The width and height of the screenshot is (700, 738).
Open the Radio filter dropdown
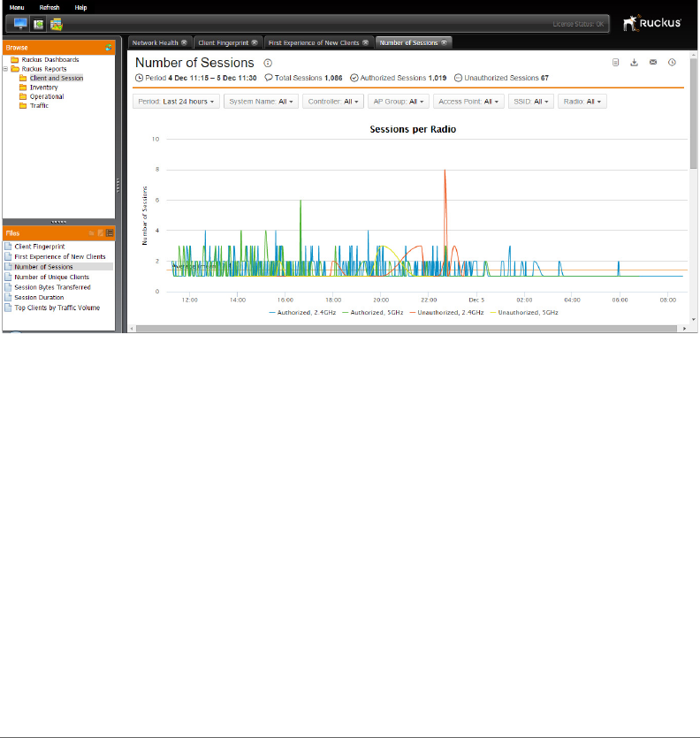pos(582,102)
